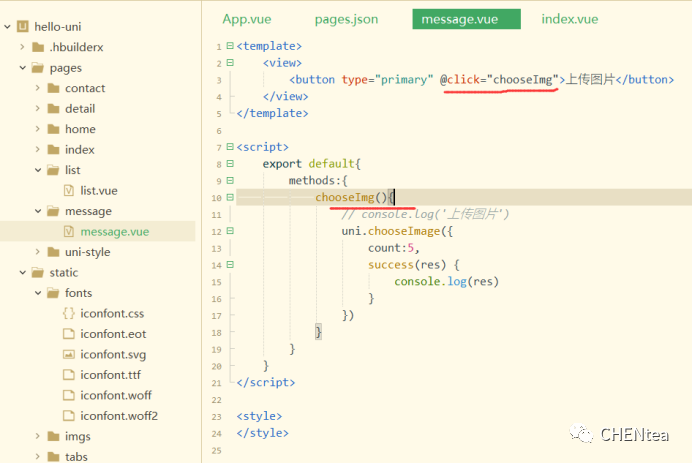Click the pages folder icon
692x463 pixels.
coord(38,68)
